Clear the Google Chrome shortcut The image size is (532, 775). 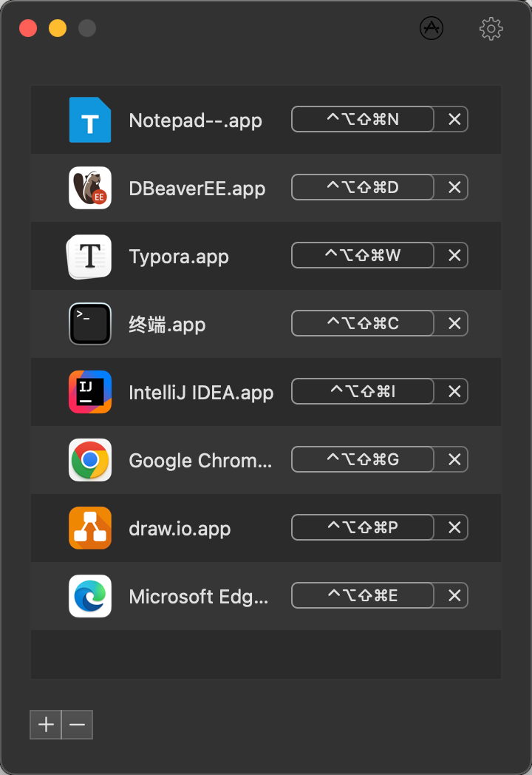pyautogui.click(x=454, y=459)
